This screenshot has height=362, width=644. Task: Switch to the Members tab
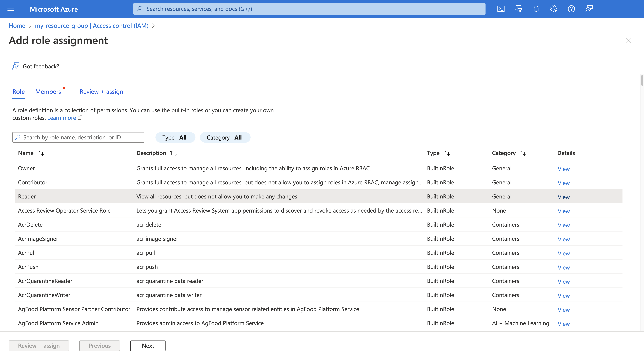point(48,92)
